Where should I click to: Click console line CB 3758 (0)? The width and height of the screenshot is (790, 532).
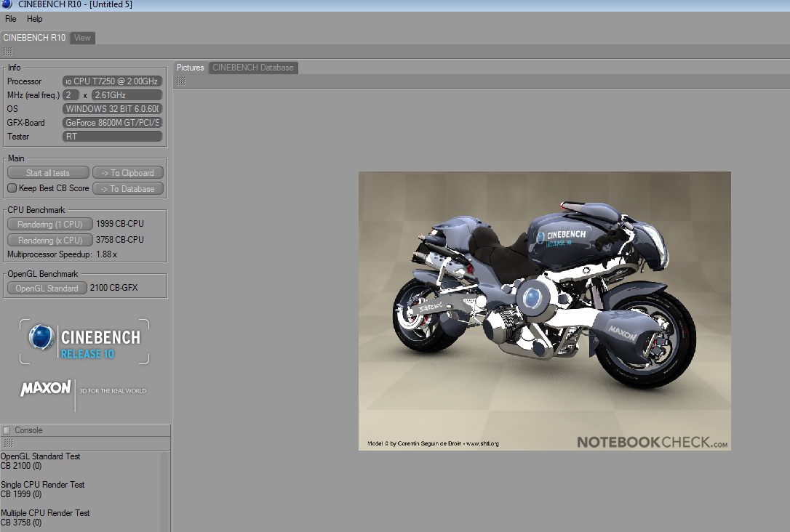coord(21,523)
